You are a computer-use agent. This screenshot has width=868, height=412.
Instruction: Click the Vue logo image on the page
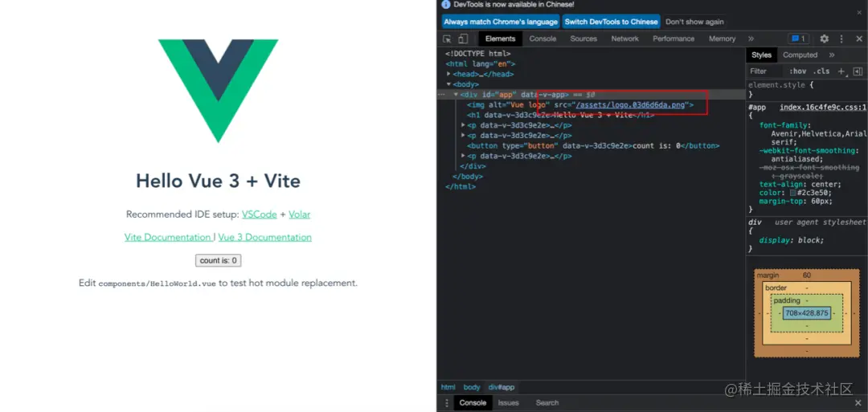[218, 92]
